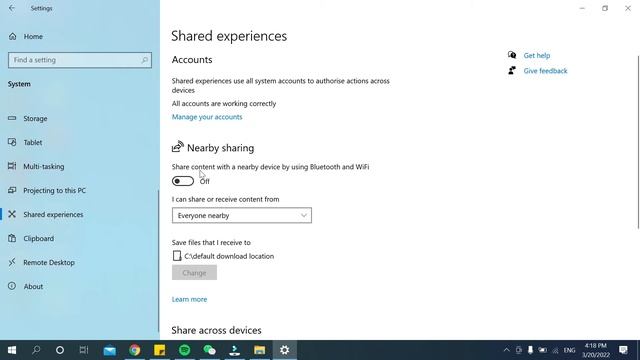Click the Learn more link
The width and height of the screenshot is (640, 360).
tap(189, 299)
